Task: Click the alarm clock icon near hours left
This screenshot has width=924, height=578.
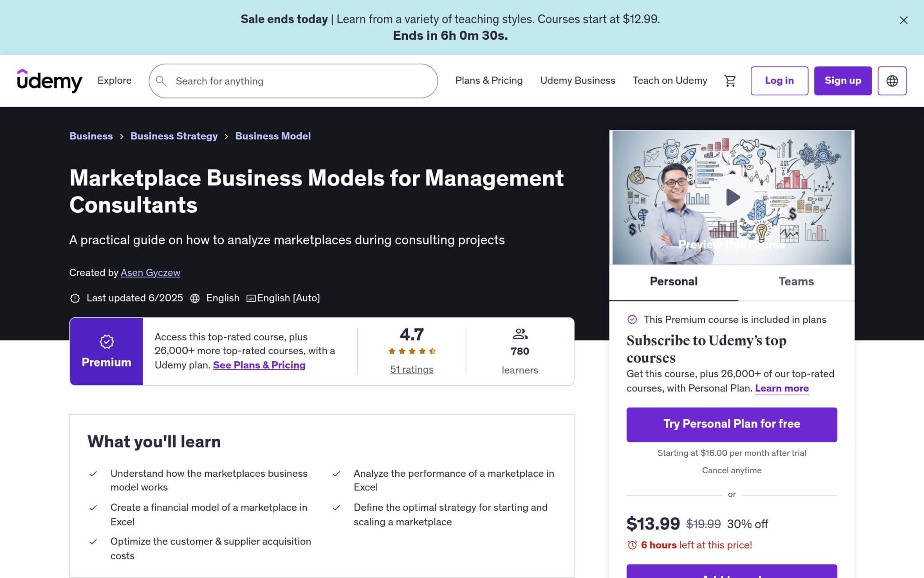Action: point(632,545)
